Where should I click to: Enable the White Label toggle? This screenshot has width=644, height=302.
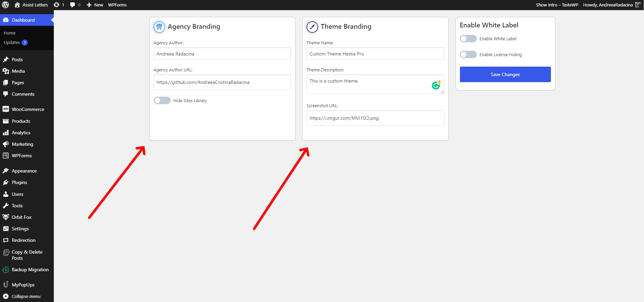(x=468, y=39)
